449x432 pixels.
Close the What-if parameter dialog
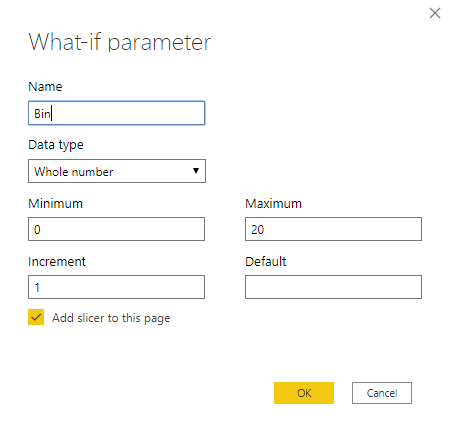(x=435, y=13)
